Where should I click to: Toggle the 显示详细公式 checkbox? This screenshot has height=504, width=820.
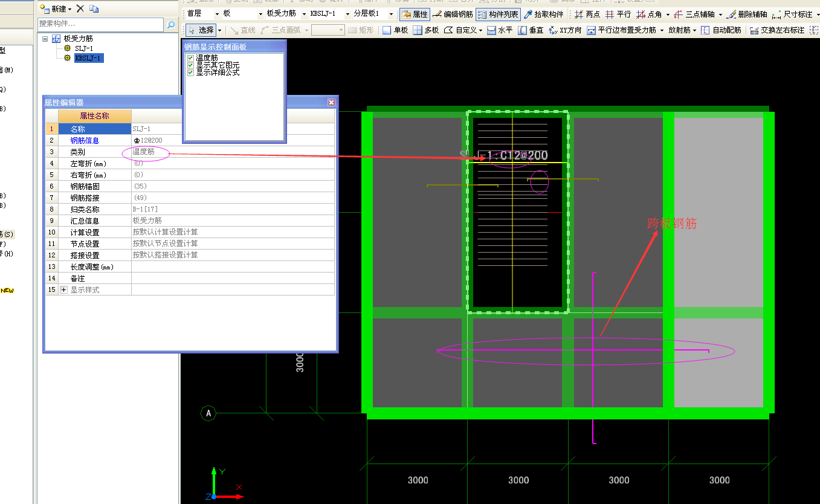pos(190,73)
